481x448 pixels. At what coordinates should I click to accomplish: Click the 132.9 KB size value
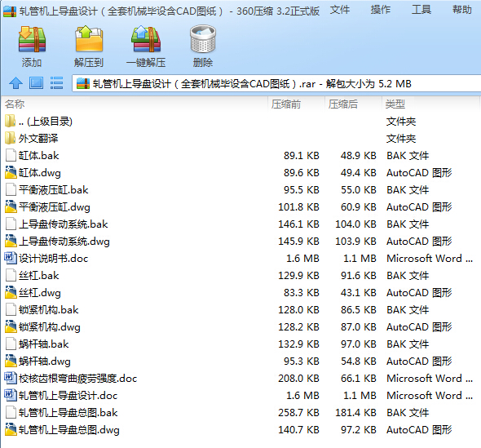coord(298,344)
